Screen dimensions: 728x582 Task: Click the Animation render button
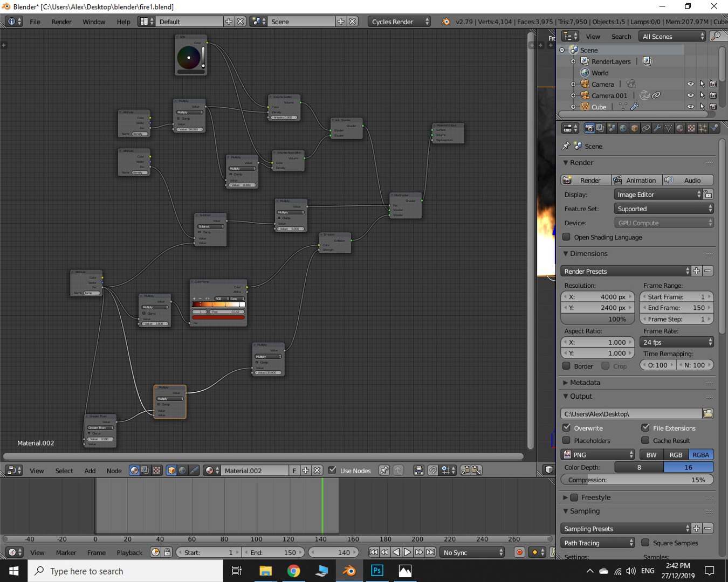[636, 180]
